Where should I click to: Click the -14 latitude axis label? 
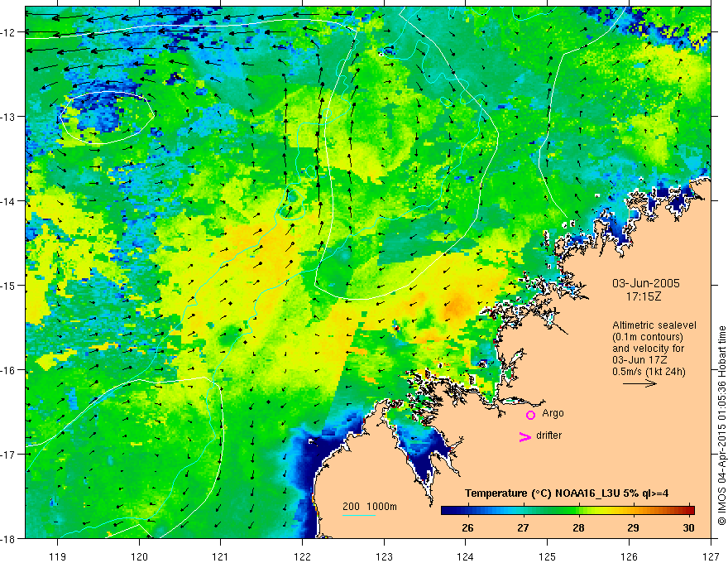coord(8,201)
